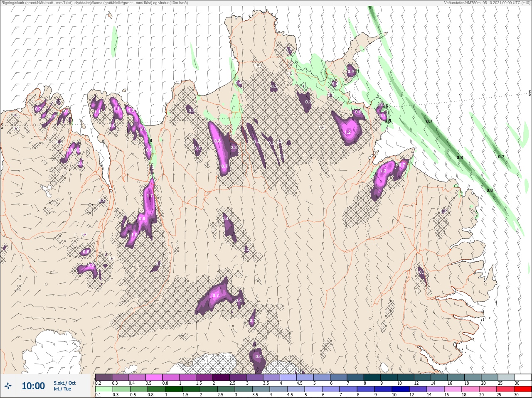Click the 1.3 precipitation value on the map
This screenshot has width=532, height=398.
pos(131,111)
